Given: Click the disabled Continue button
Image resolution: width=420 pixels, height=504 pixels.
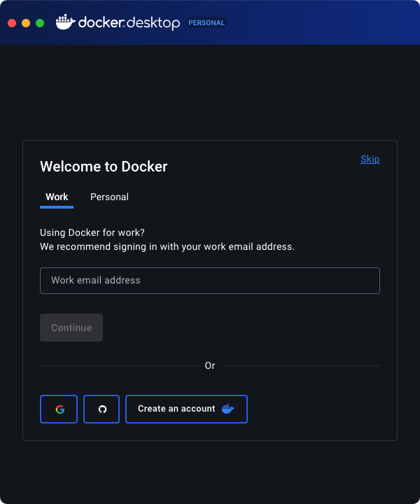Looking at the screenshot, I should click(71, 328).
